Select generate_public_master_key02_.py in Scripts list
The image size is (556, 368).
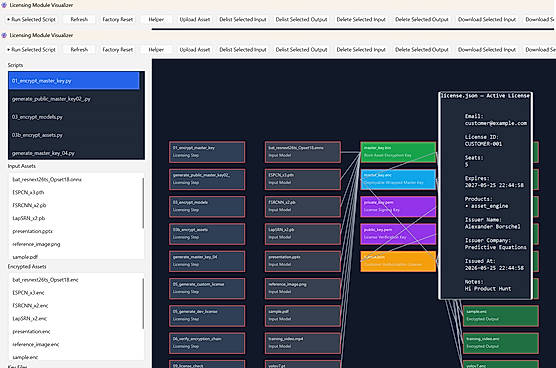pyautogui.click(x=74, y=99)
